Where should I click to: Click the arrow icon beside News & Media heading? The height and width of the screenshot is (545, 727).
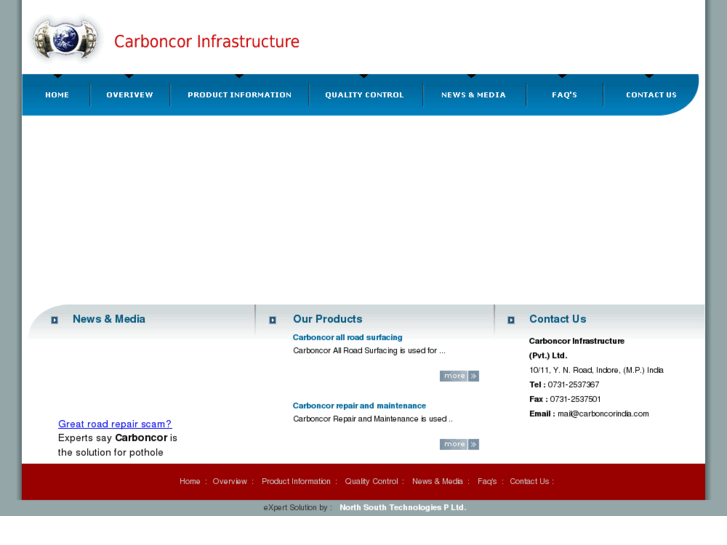(54, 320)
